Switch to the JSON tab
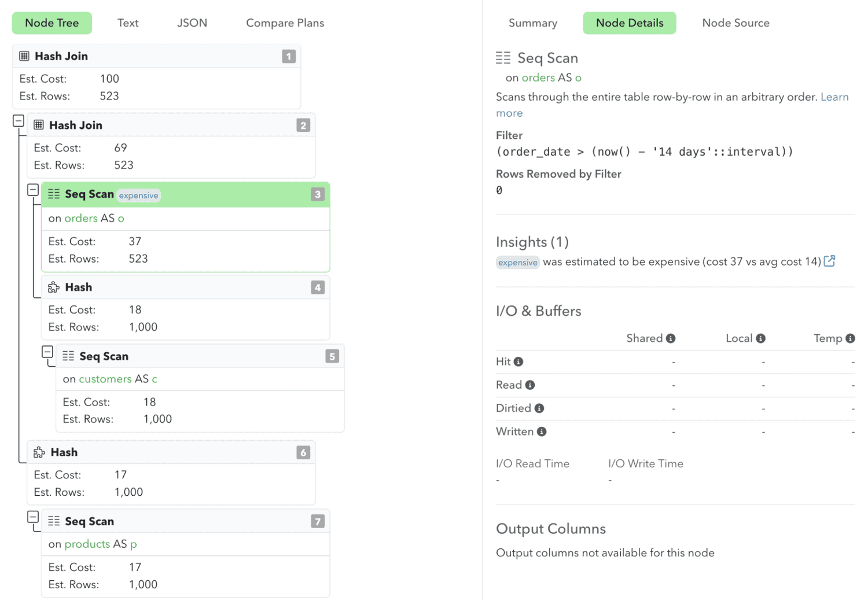Screen dimensions: 868x601 (192, 23)
